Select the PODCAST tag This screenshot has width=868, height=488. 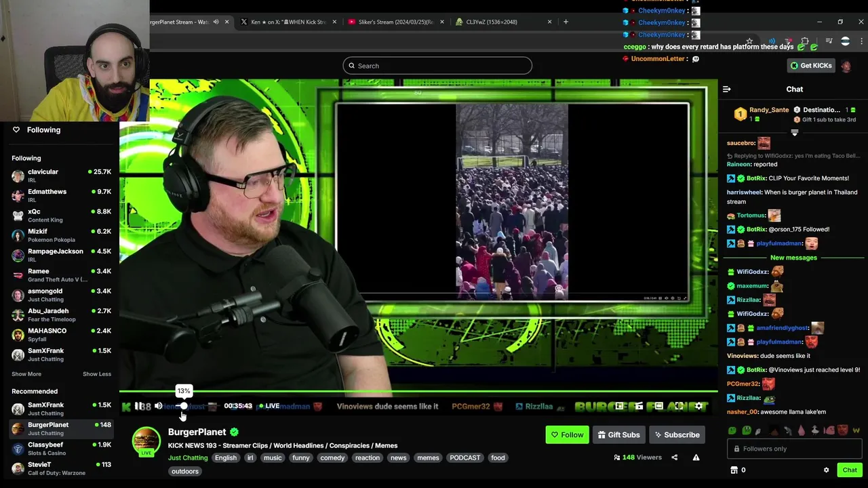pos(465,457)
